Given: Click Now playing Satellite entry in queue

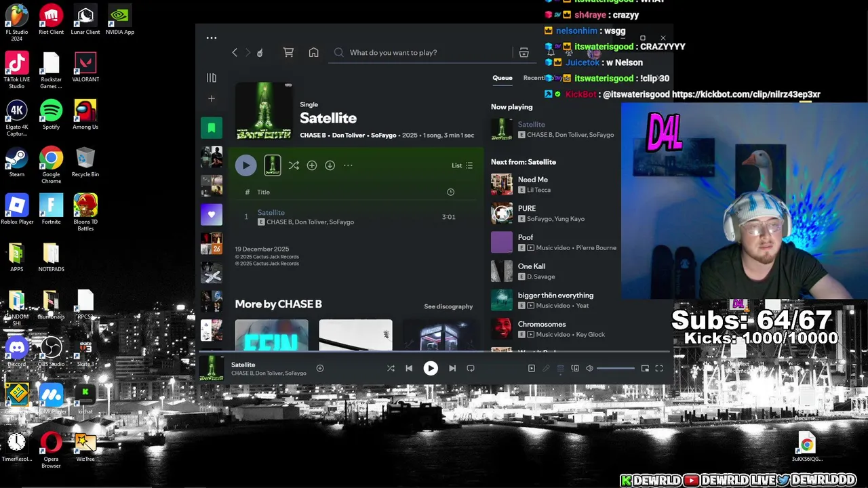Looking at the screenshot, I should coord(554,129).
